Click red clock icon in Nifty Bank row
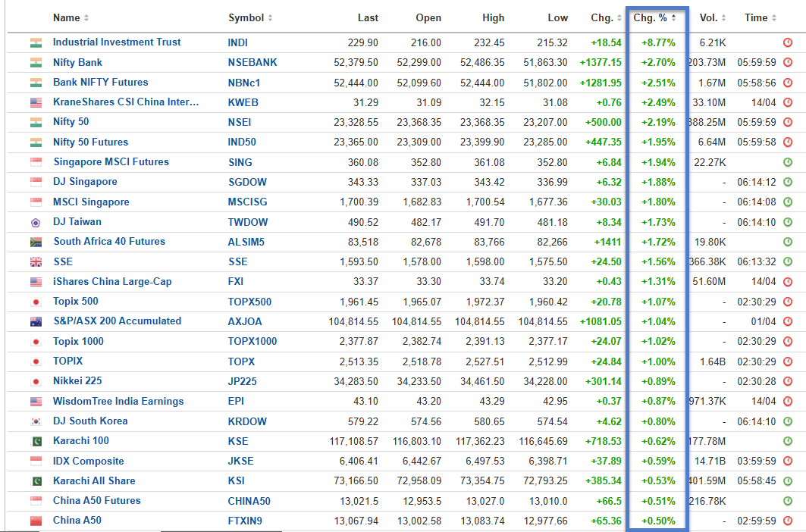 point(788,63)
